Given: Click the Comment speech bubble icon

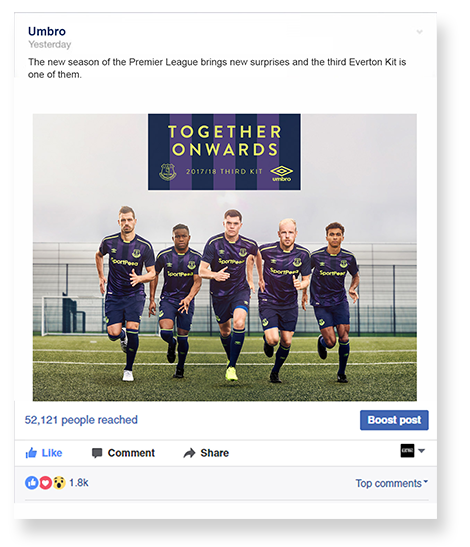Looking at the screenshot, I should tap(97, 453).
